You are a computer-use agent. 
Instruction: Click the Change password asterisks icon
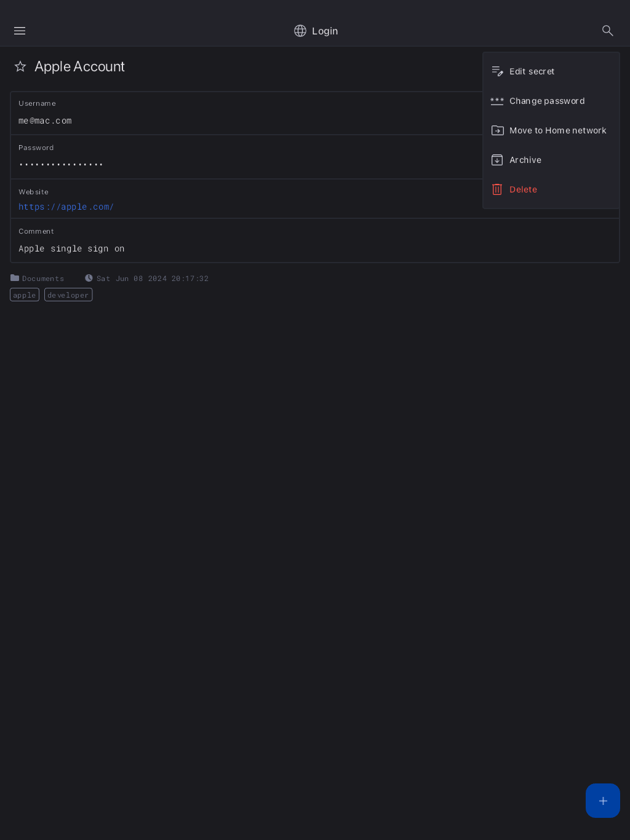497,101
